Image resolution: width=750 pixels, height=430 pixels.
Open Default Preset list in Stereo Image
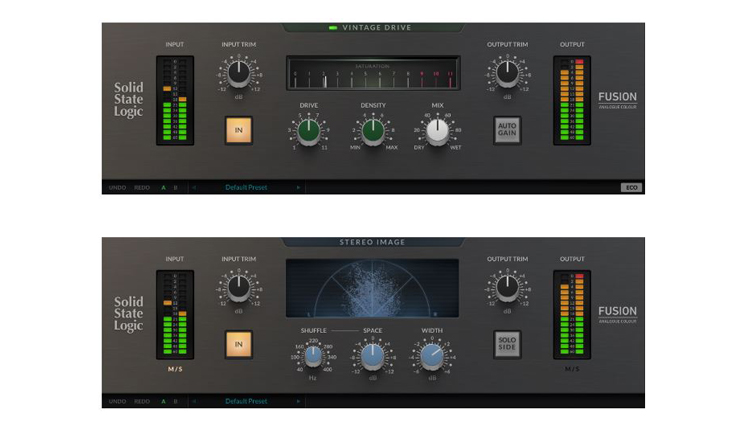246,401
